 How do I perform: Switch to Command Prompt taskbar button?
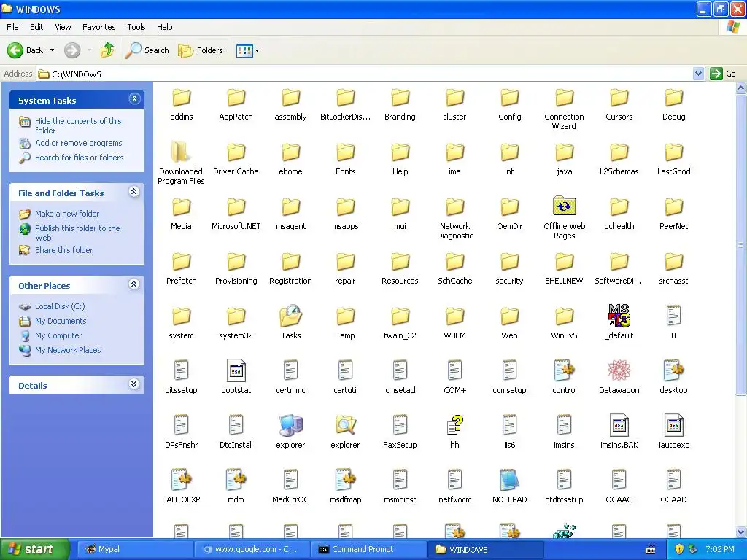[x=368, y=549]
